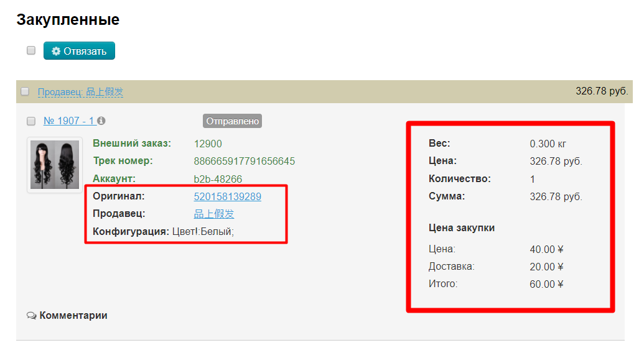Open the Продавец: 品上假发 header link
644x353 pixels.
click(x=80, y=92)
